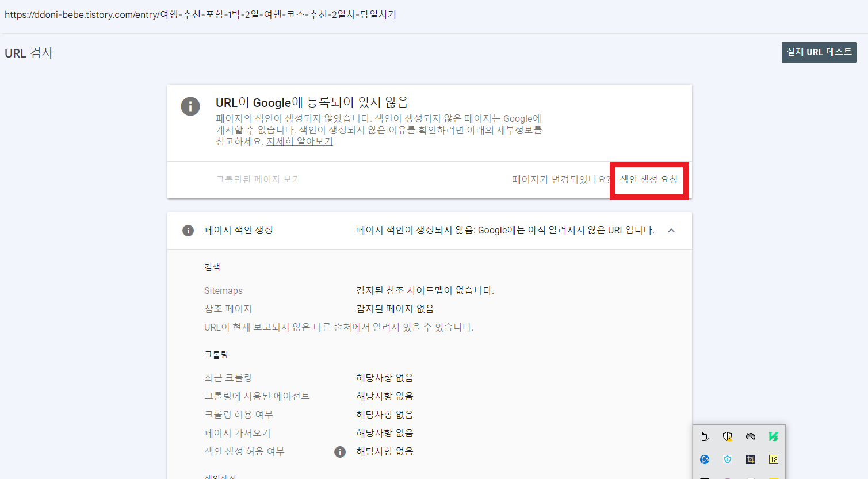This screenshot has height=479, width=868.
Task: Click the URL 검사 heading
Action: coord(29,53)
